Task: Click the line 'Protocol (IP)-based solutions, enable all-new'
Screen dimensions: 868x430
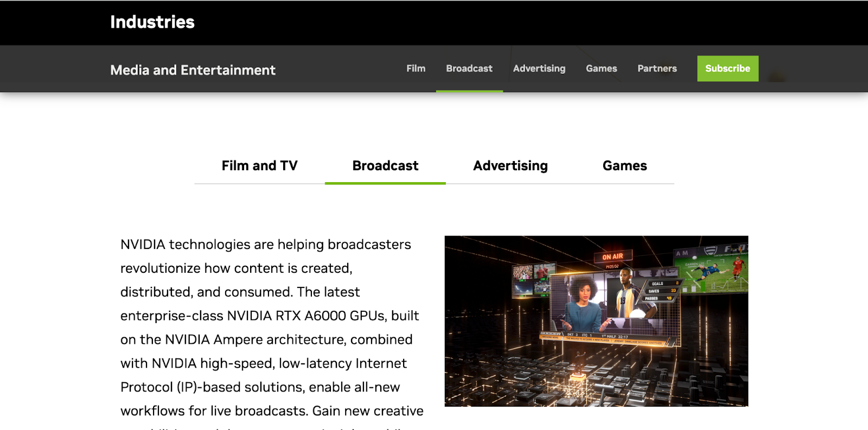Action: pyautogui.click(x=260, y=387)
